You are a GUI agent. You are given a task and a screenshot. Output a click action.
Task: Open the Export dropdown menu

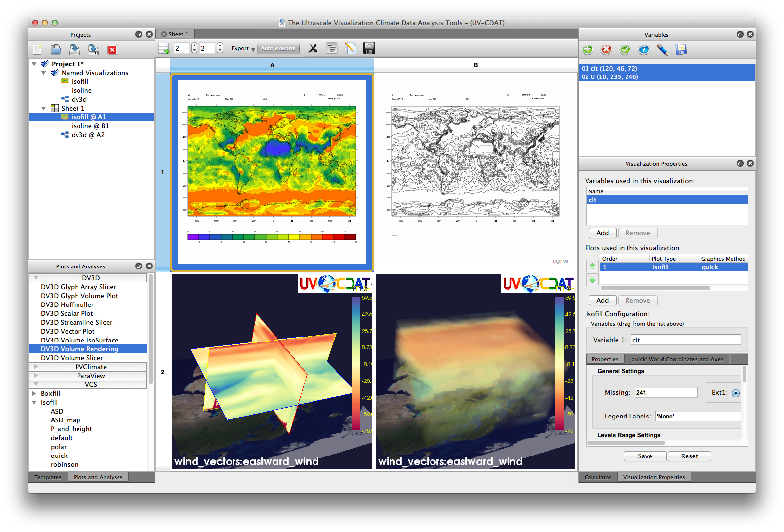tap(243, 48)
